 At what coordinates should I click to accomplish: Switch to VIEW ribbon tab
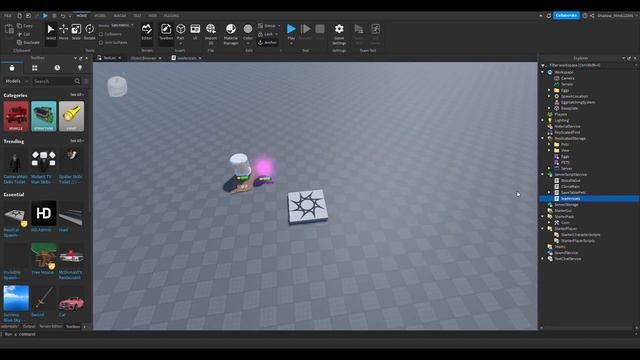(x=152, y=16)
